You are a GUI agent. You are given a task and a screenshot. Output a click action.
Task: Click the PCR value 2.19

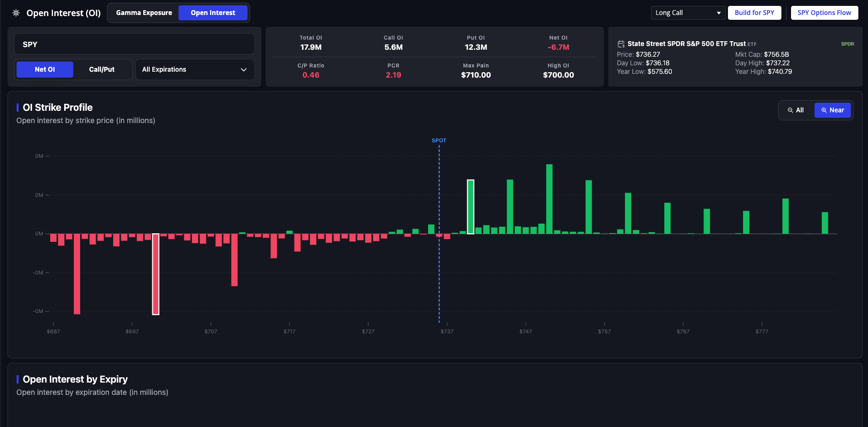pos(393,75)
